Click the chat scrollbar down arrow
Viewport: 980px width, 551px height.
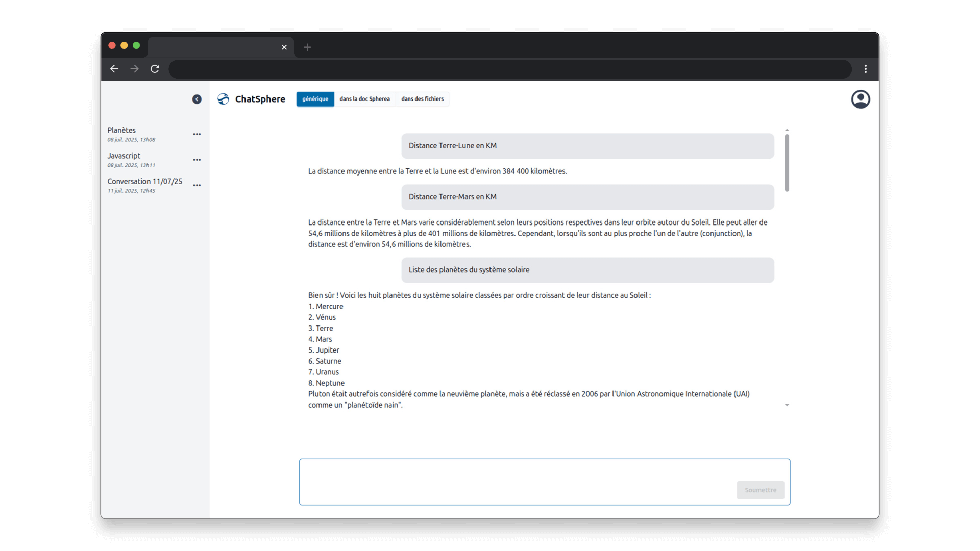[787, 405]
